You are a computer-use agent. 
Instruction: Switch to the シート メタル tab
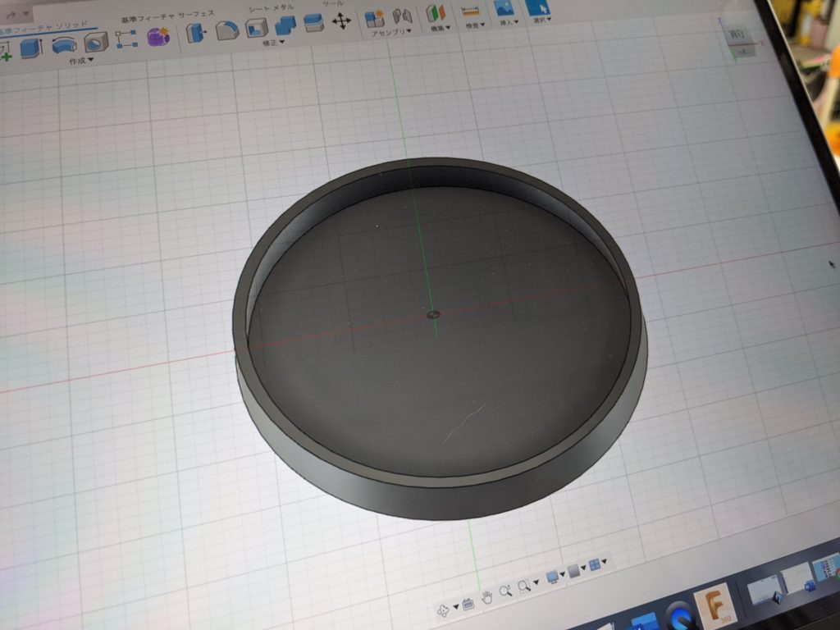pyautogui.click(x=271, y=8)
